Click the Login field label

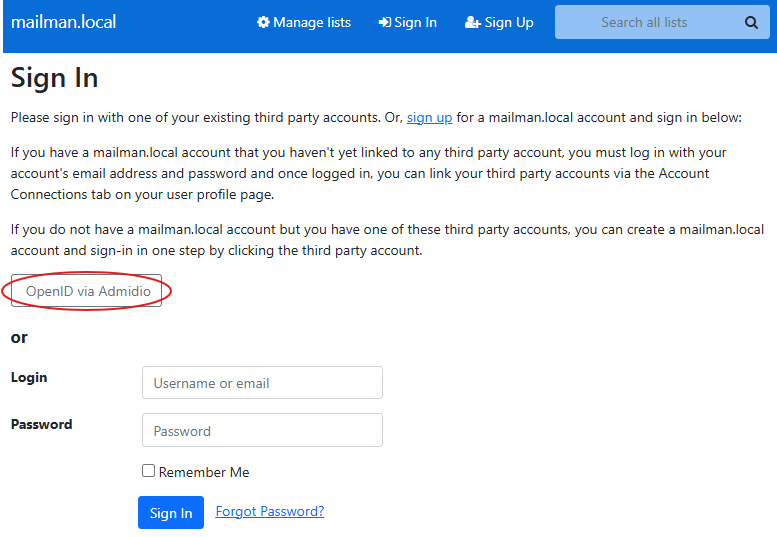pos(29,377)
